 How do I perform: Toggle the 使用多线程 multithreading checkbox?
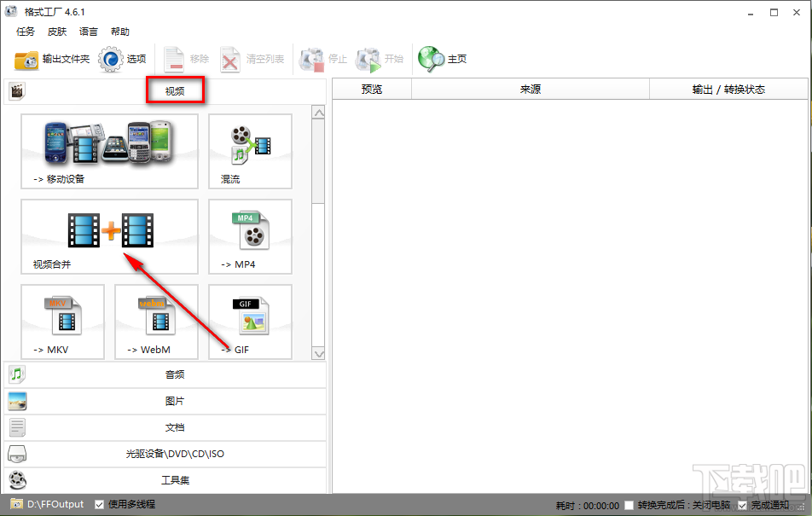click(x=100, y=505)
